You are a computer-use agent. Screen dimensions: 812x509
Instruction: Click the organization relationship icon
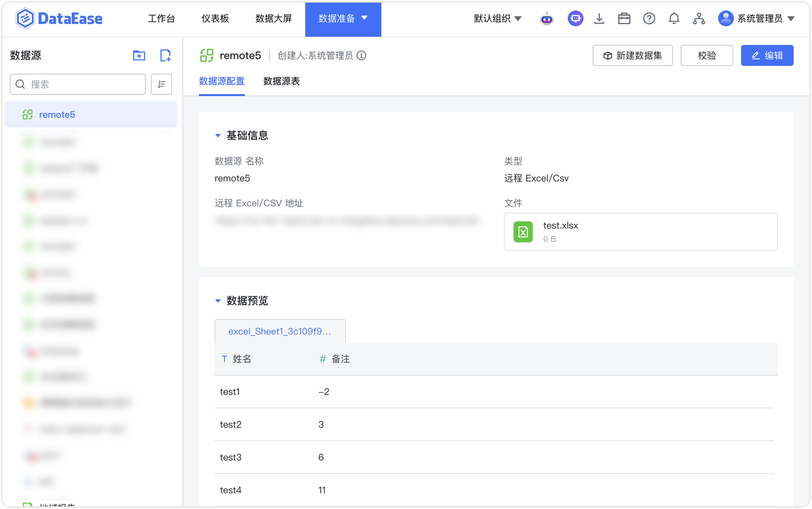click(x=698, y=18)
